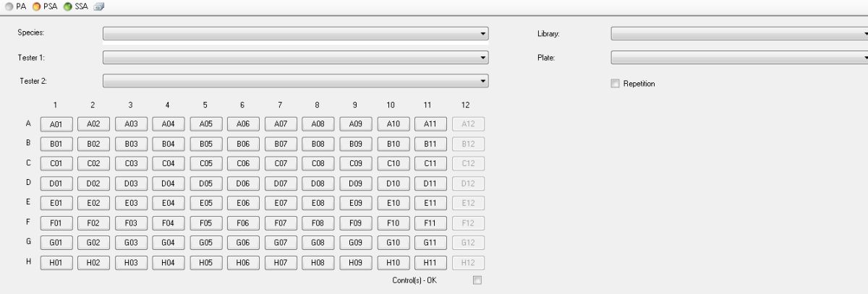
Task: Click well button A06
Action: (x=243, y=124)
